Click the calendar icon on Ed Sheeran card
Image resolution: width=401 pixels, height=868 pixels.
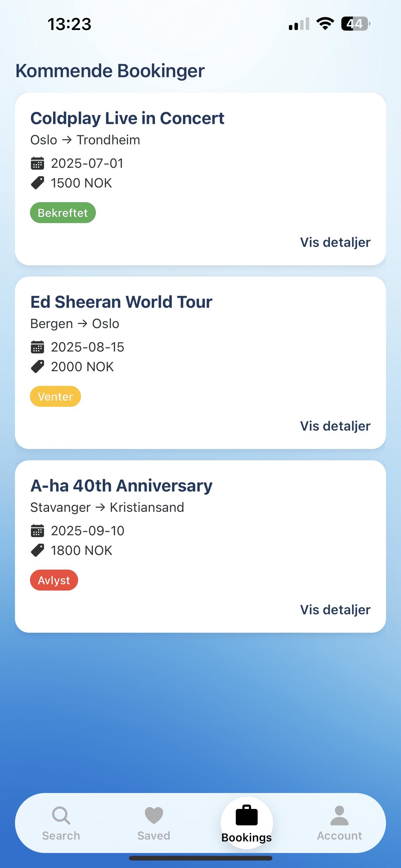37,347
